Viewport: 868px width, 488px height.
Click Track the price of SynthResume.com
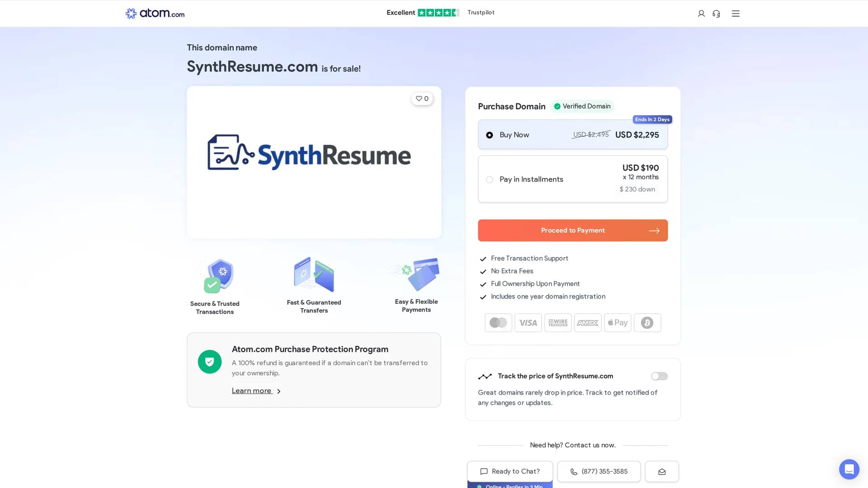coord(555,376)
